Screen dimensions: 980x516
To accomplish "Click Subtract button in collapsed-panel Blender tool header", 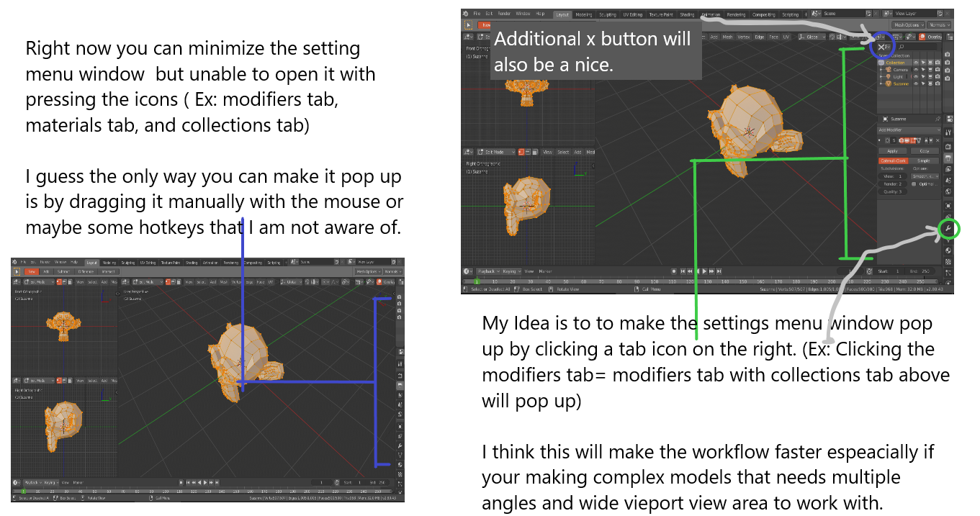I will (64, 271).
